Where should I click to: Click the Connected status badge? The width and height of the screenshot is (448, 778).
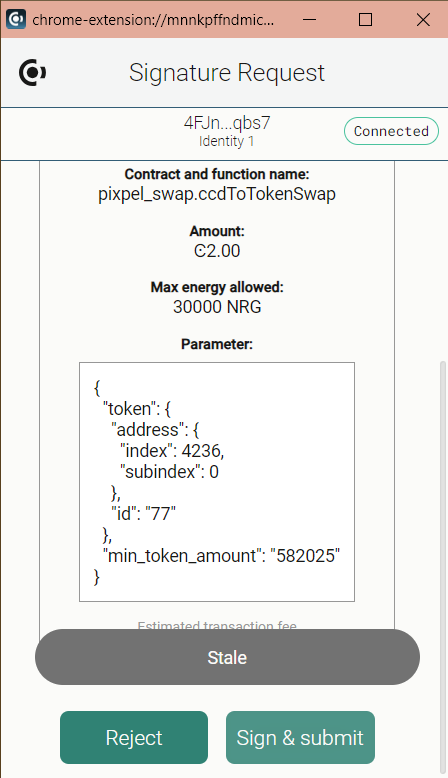[x=391, y=131]
